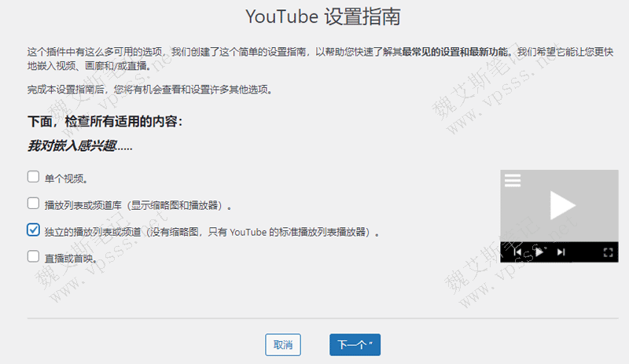Click the 直播或首映 label text
The height and width of the screenshot is (364, 629).
[x=69, y=258]
